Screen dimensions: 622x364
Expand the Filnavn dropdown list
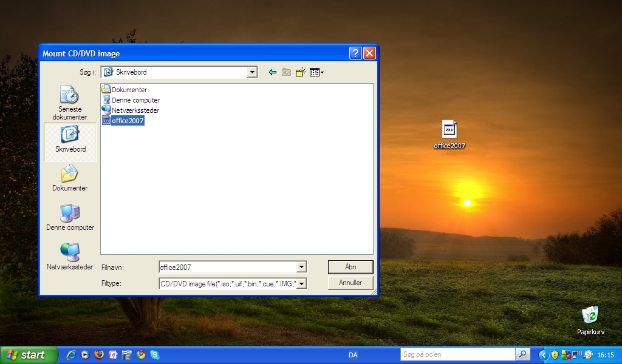click(x=301, y=267)
